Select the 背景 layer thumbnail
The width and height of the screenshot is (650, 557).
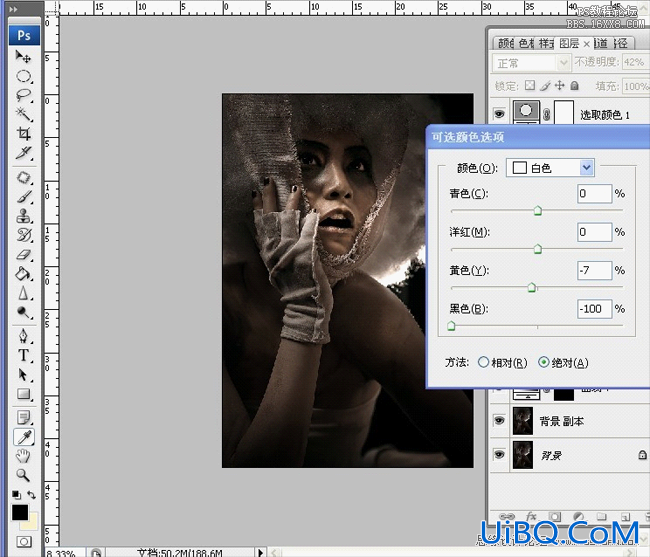click(x=523, y=455)
